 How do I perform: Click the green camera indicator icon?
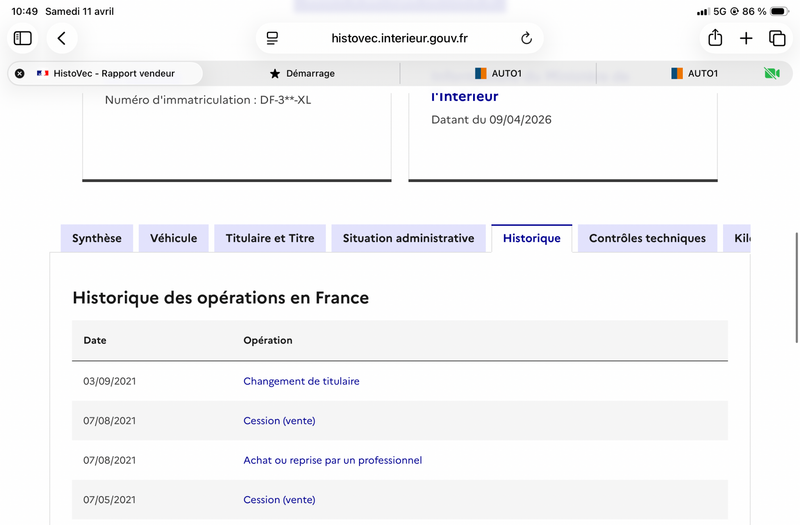click(x=772, y=73)
